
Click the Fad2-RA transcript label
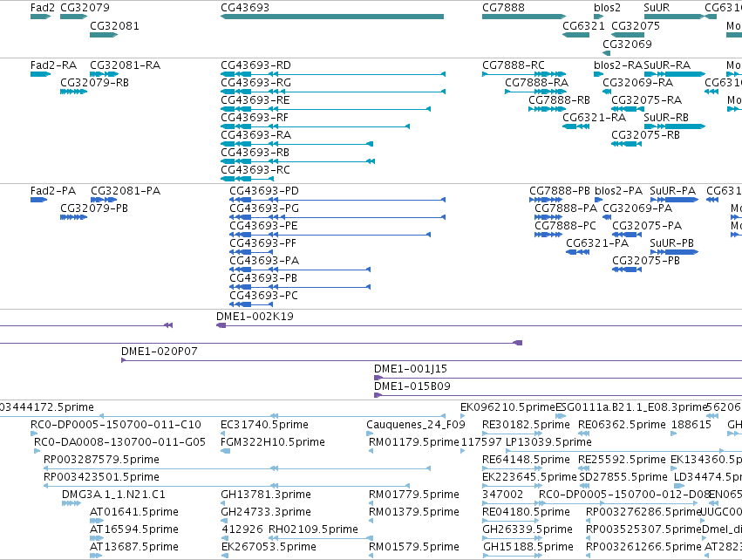click(x=53, y=65)
